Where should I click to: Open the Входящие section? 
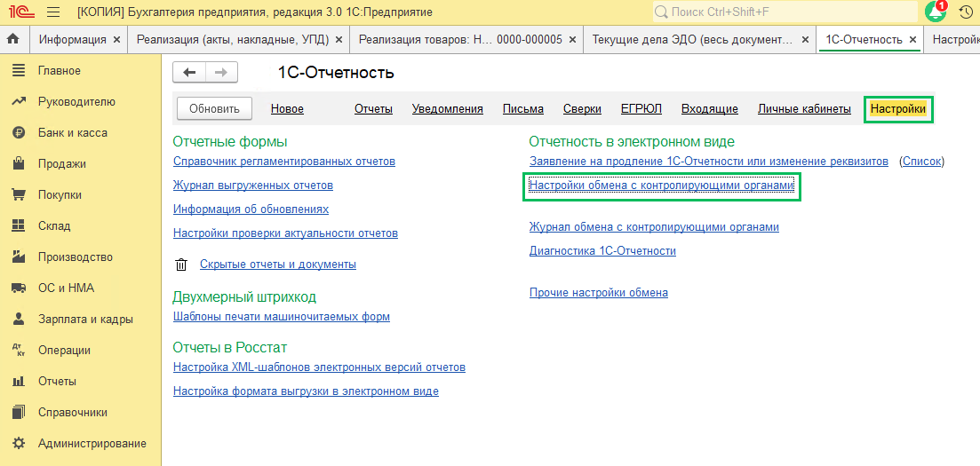click(709, 109)
